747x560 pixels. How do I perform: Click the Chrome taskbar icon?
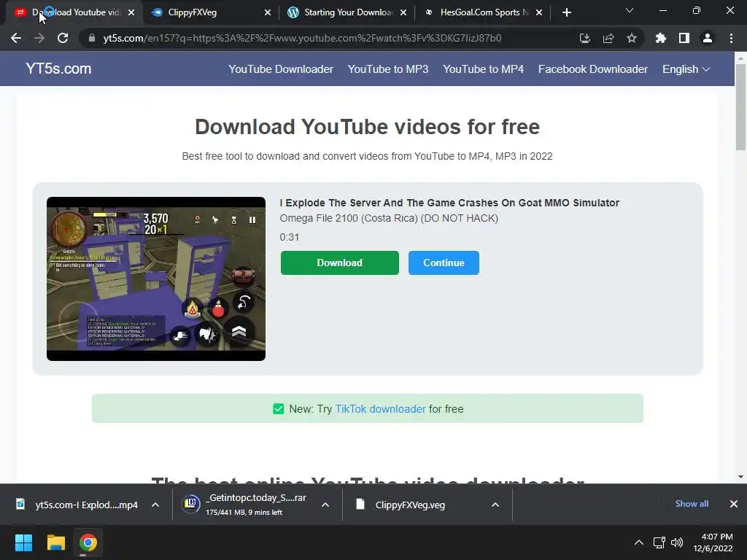[x=88, y=542]
